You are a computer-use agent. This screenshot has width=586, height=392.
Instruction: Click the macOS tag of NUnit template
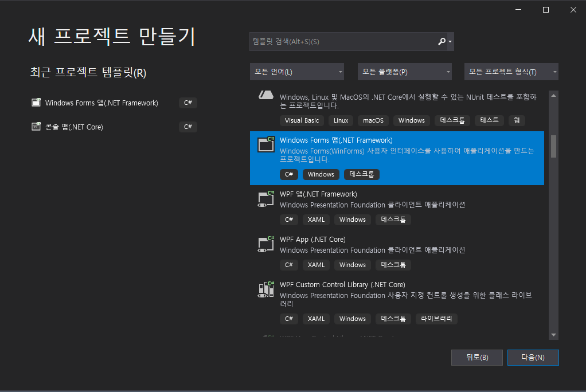tap(373, 120)
